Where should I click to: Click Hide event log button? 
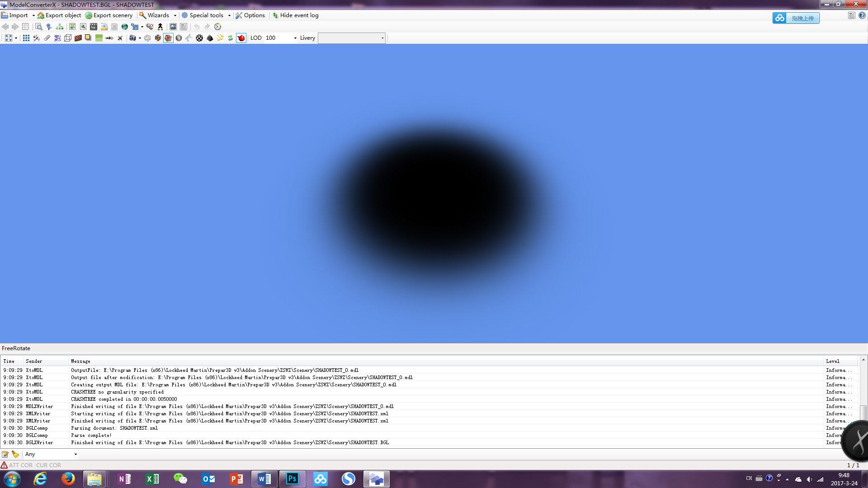[295, 15]
